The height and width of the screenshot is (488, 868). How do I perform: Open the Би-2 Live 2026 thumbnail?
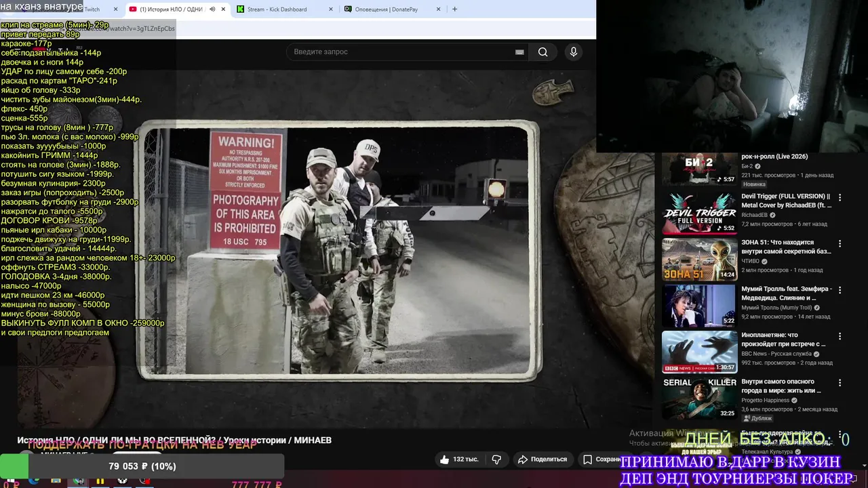(x=699, y=168)
